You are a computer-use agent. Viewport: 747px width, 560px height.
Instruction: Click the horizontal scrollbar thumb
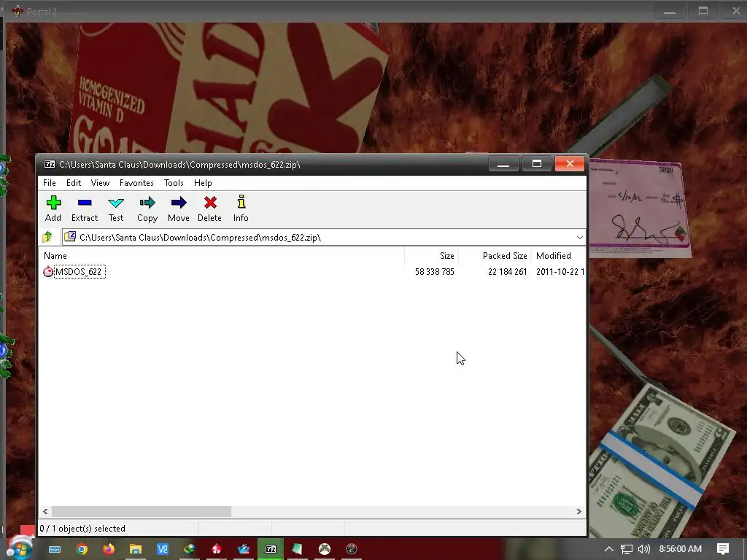point(142,511)
